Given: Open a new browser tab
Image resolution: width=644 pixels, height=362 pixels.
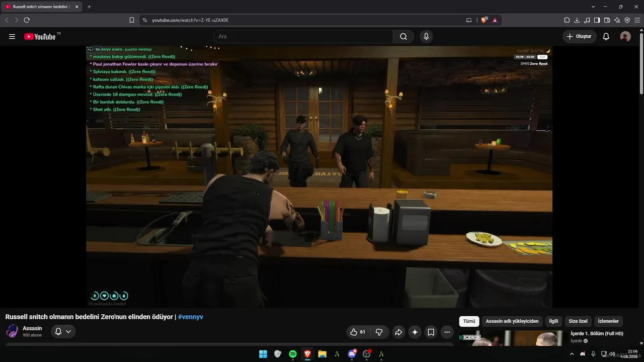Looking at the screenshot, I should [x=89, y=7].
